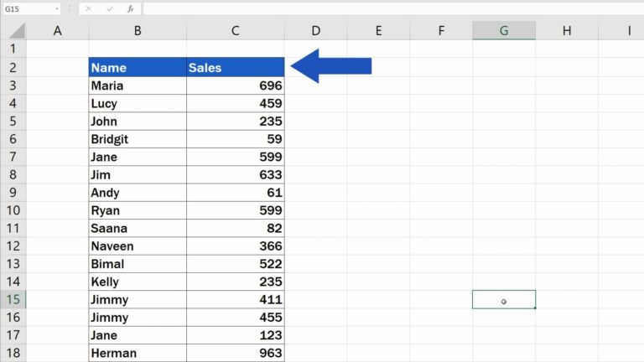Select column G header
The height and width of the screenshot is (362, 644).
pos(504,31)
